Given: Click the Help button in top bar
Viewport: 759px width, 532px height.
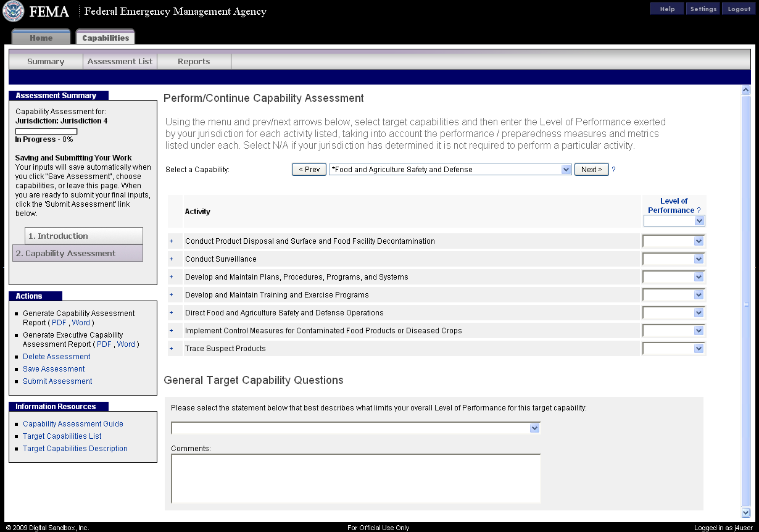Looking at the screenshot, I should click(667, 9).
